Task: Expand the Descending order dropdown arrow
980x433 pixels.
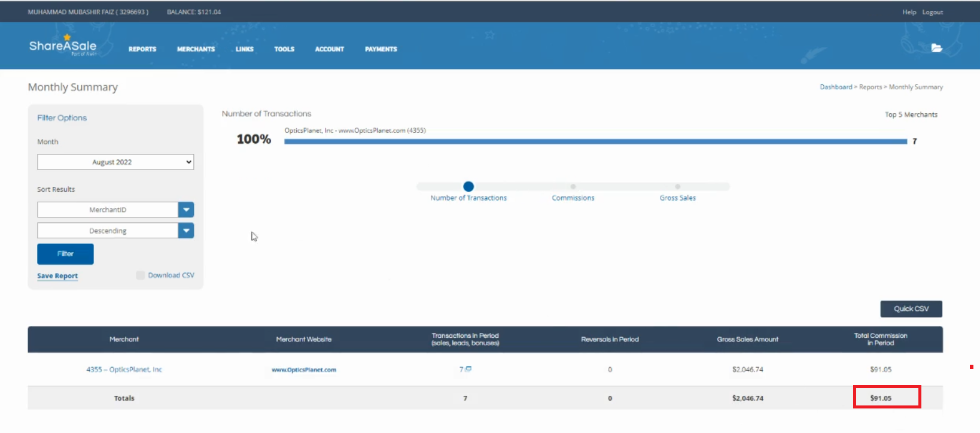Action: [186, 231]
